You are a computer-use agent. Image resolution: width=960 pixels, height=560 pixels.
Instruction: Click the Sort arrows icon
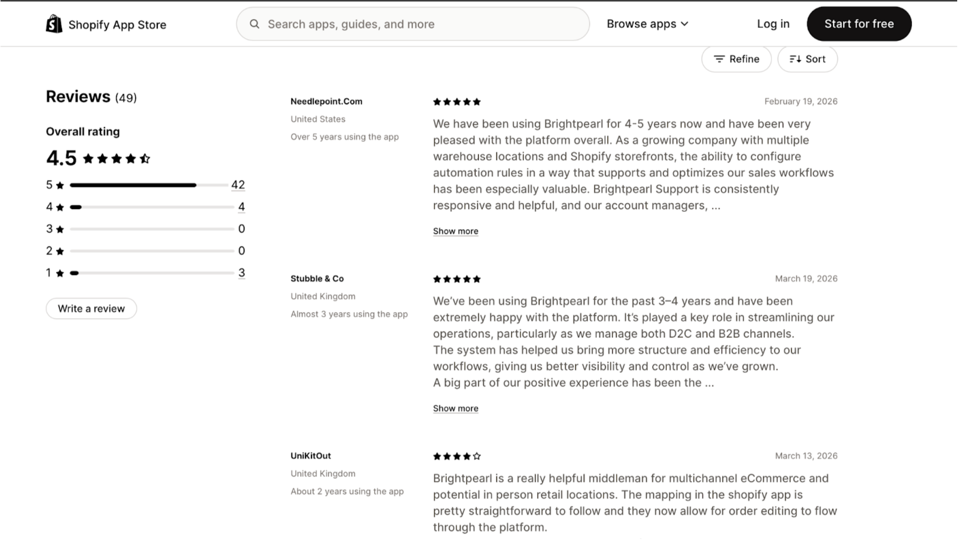tap(795, 59)
